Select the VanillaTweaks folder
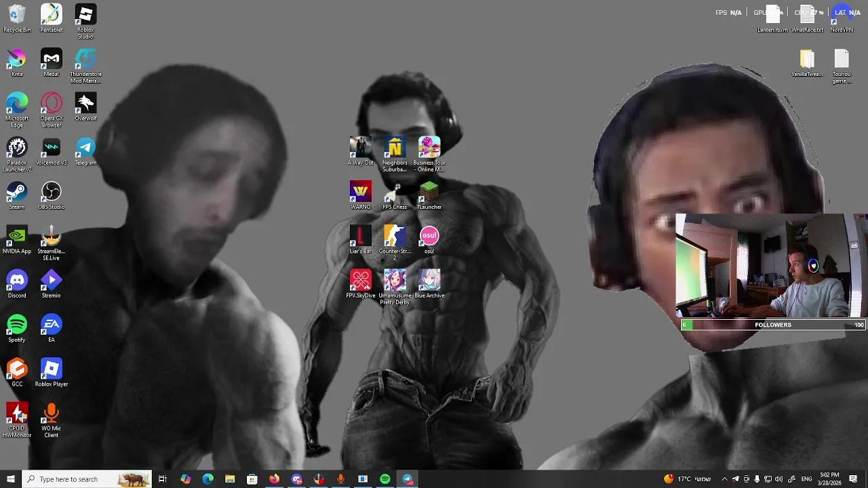This screenshot has height=488, width=868. coord(807,62)
